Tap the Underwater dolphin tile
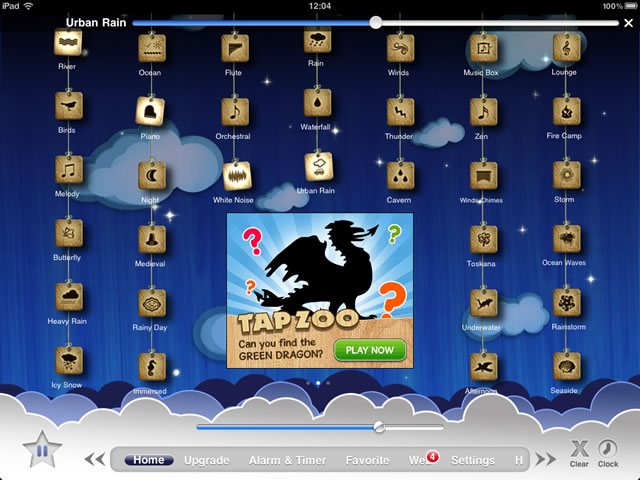640x480 pixels. tap(483, 303)
